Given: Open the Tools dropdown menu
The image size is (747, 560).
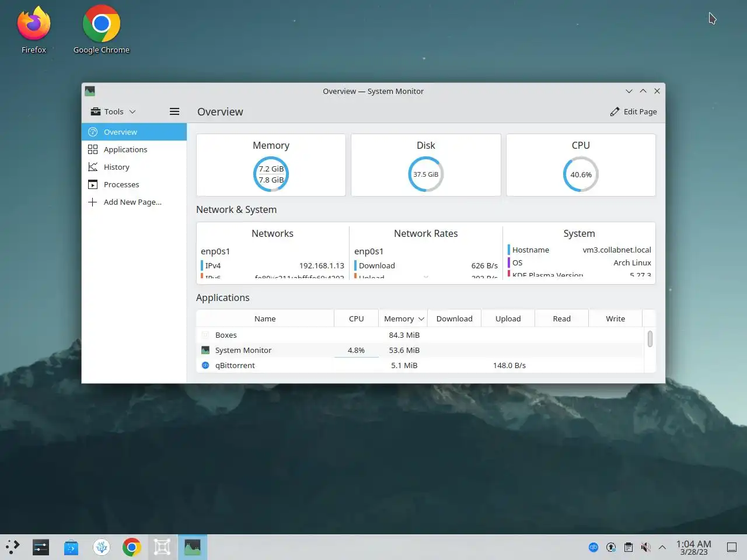Looking at the screenshot, I should pos(113,111).
